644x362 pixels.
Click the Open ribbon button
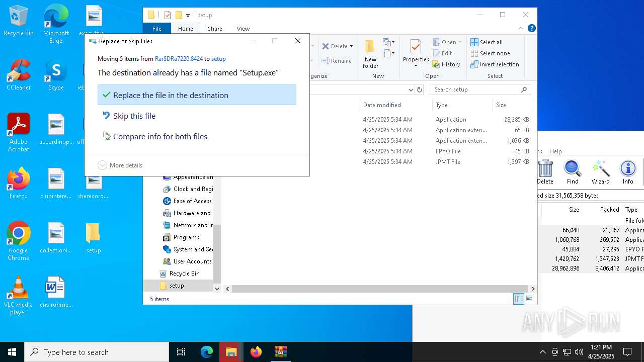point(445,42)
